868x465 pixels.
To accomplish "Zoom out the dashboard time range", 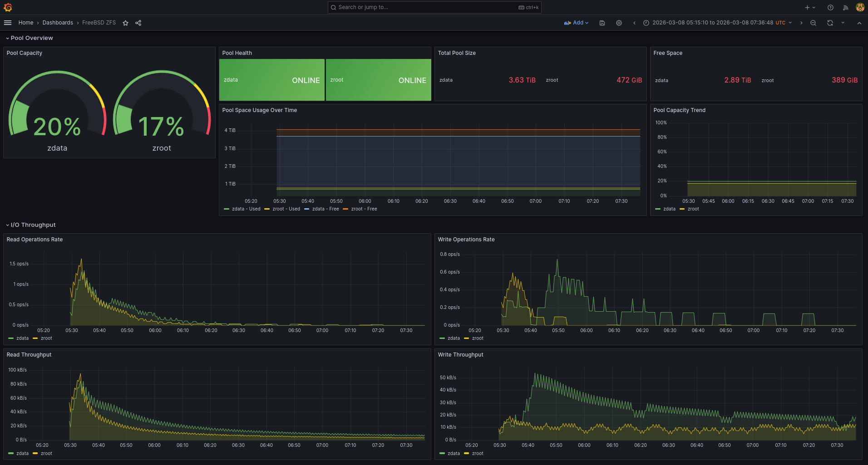I will (813, 23).
